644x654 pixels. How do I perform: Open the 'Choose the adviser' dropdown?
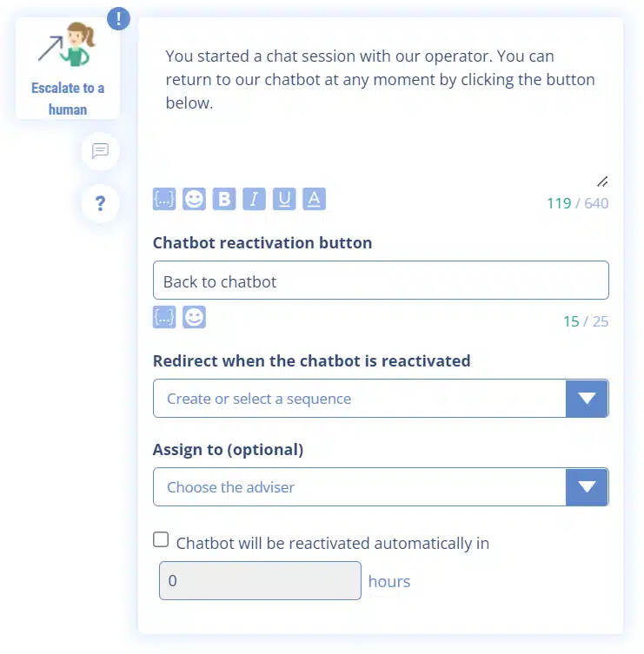[359, 487]
